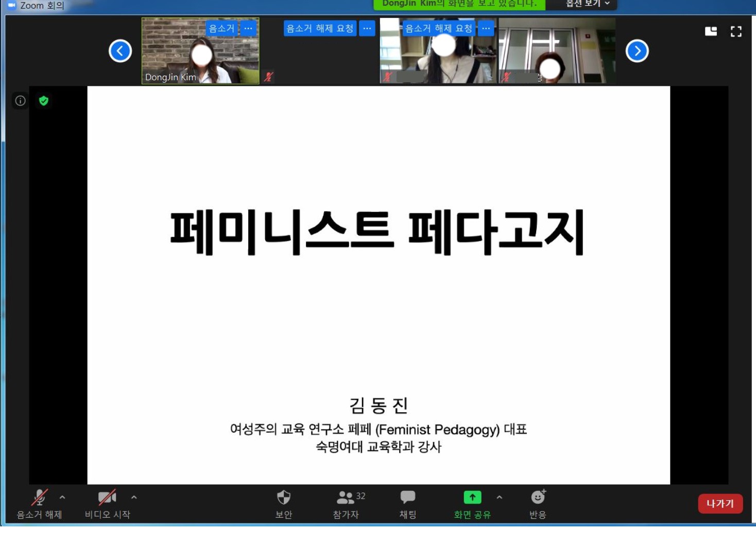Switch to gallery view layout
Viewport: 756px width, 548px height.
click(711, 31)
